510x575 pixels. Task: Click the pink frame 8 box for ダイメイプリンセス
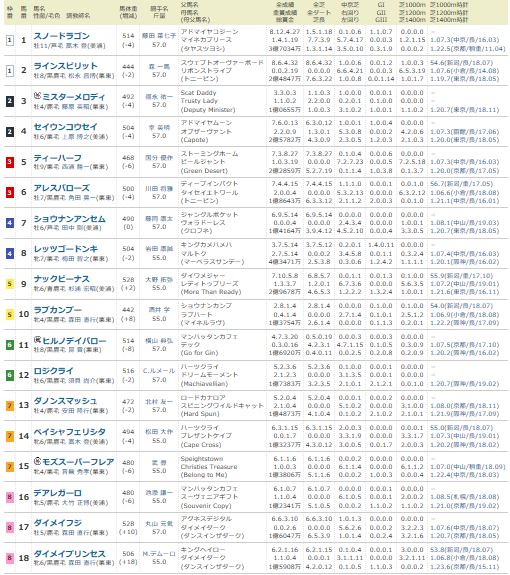tap(10, 558)
